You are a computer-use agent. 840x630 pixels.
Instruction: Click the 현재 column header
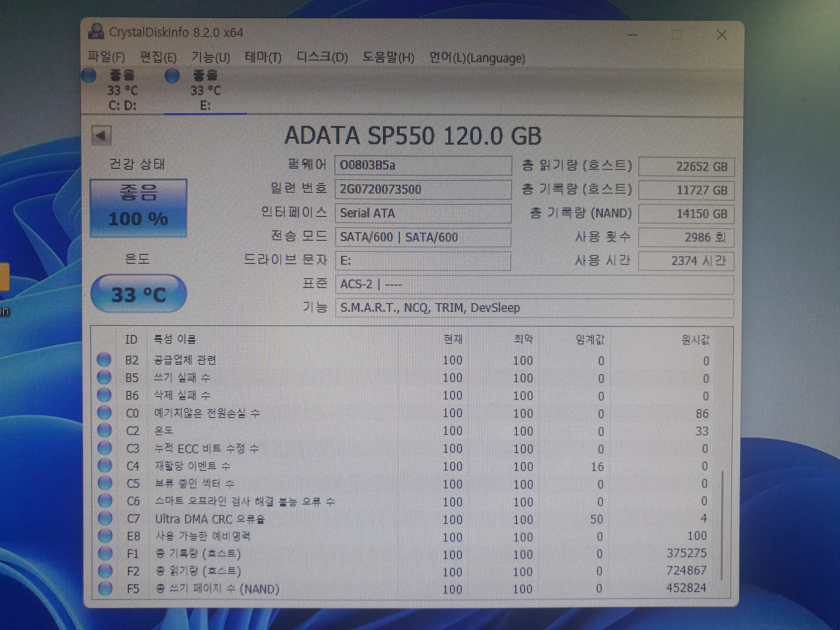[x=453, y=339]
